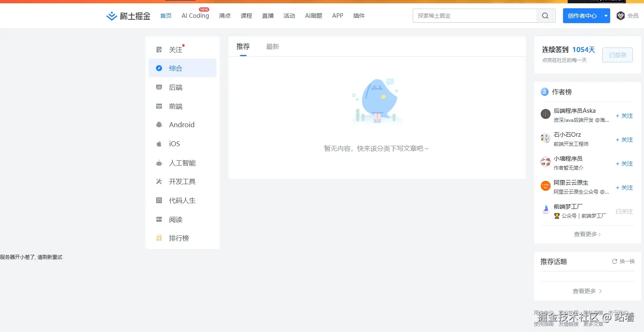The width and height of the screenshot is (644, 332).
Task: Open 后端程序员Aska's profile name
Action: pyautogui.click(x=575, y=111)
